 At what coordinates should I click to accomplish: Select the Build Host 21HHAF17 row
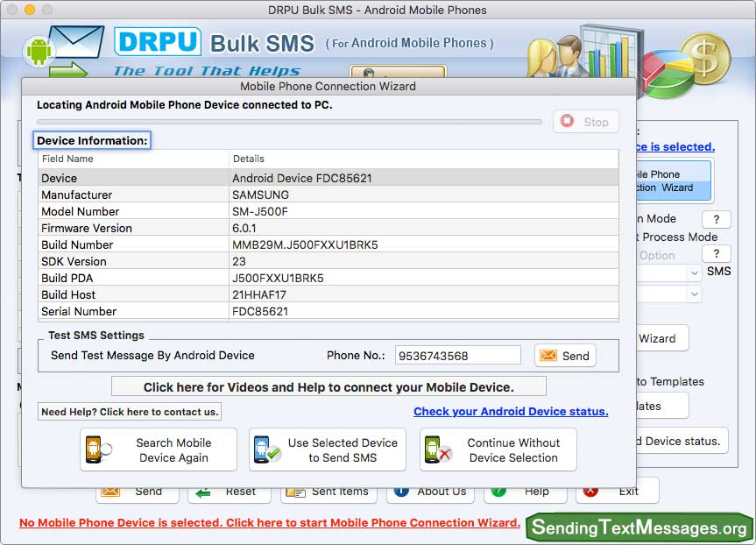[329, 294]
